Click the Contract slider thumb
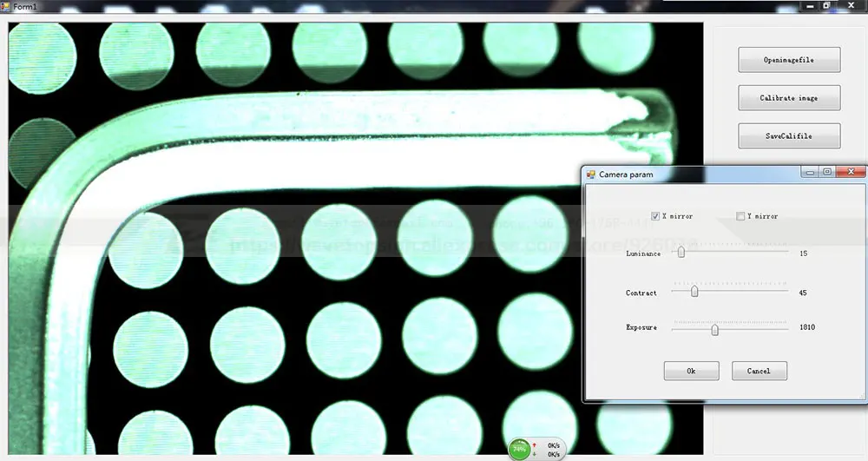The width and height of the screenshot is (868, 461). [694, 291]
